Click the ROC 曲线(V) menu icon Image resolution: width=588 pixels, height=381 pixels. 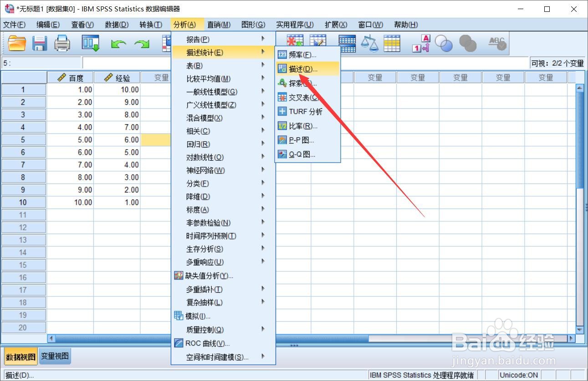tap(179, 343)
